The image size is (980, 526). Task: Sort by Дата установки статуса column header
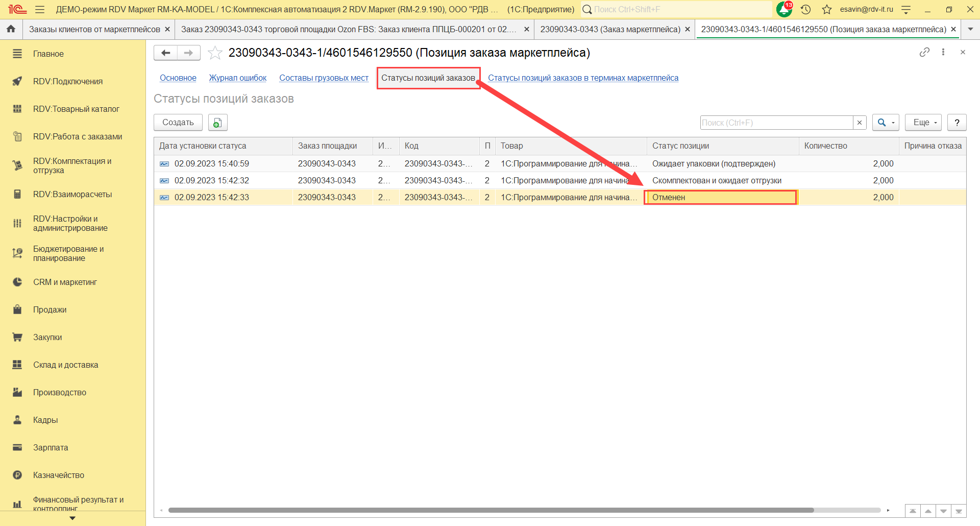(x=224, y=146)
